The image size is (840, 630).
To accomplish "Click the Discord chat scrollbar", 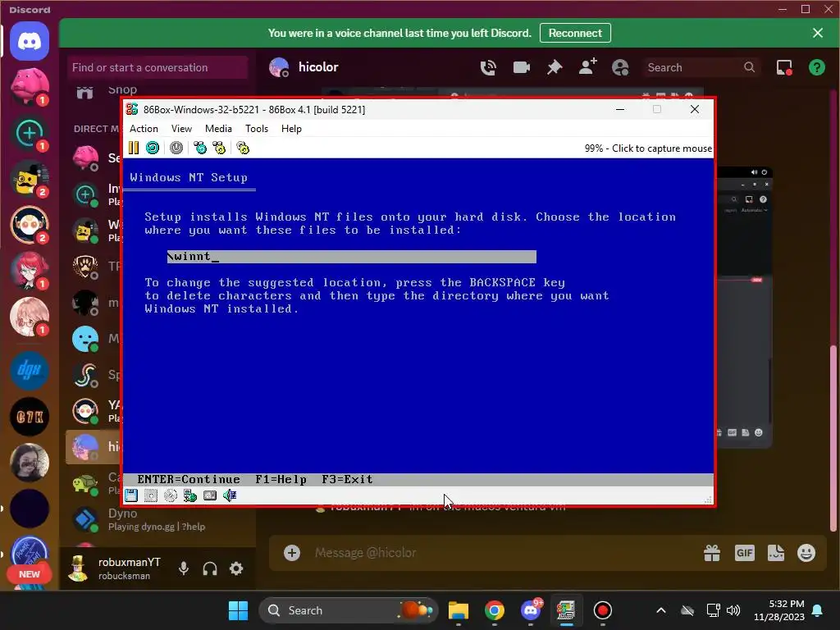I will [x=833, y=437].
